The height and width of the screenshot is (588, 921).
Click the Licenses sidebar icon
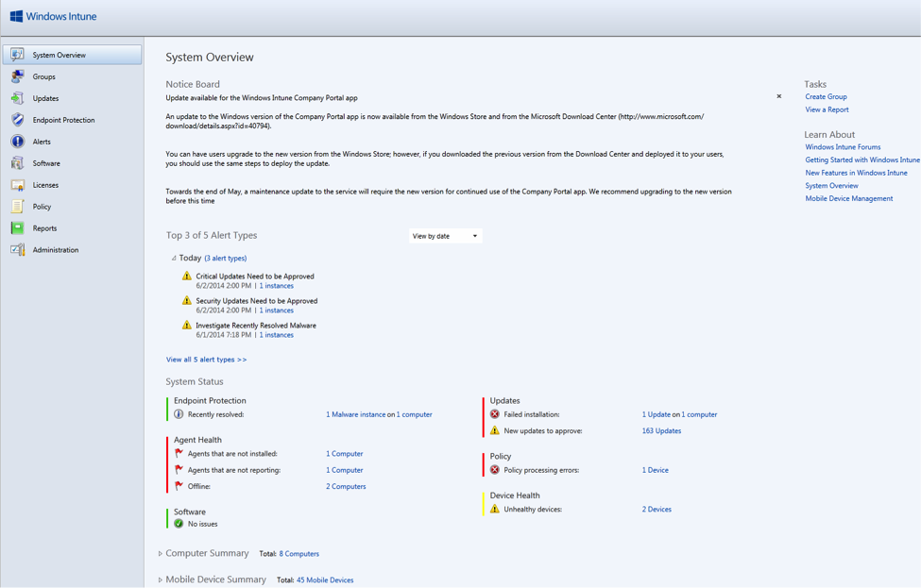tap(17, 185)
